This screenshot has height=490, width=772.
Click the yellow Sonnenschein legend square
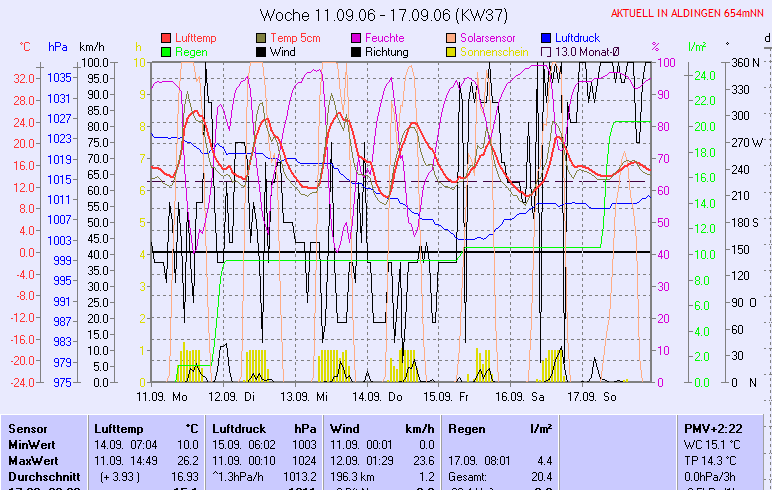click(x=451, y=52)
